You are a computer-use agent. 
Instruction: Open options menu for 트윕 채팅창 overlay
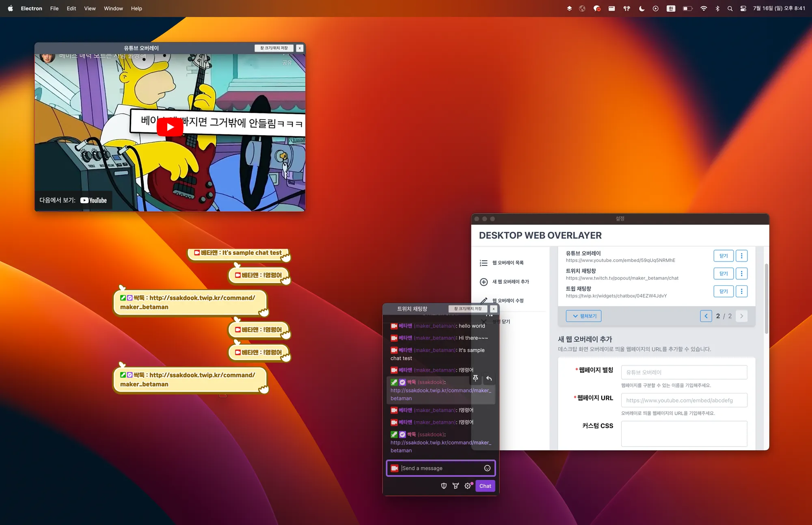tap(741, 291)
